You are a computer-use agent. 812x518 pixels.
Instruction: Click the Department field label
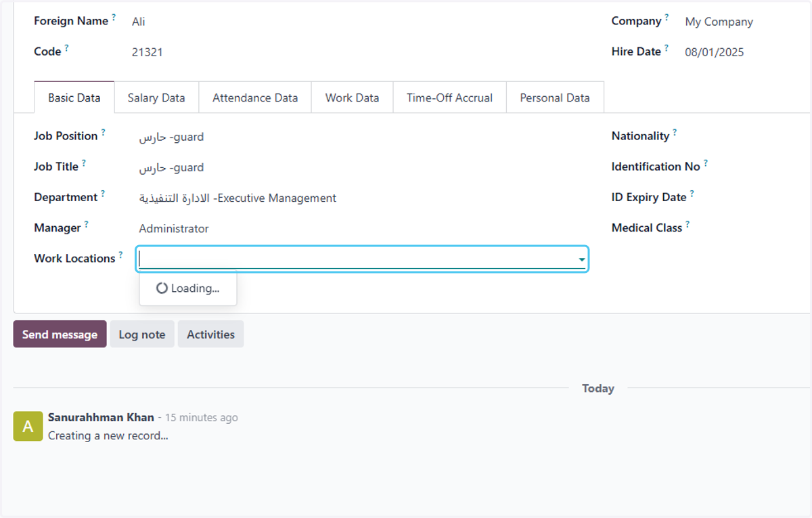[66, 198]
